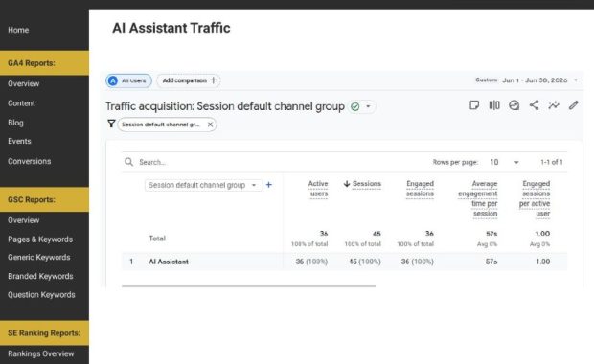Click the horizontal table scrollbar
Image resolution: width=594 pixels, height=364 pixels.
click(x=248, y=286)
